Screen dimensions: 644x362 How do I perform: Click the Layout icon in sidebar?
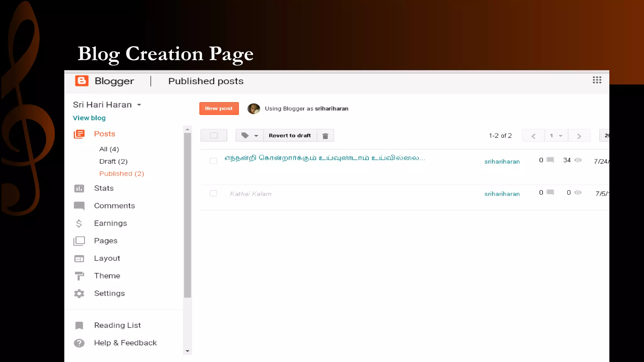[x=79, y=259]
